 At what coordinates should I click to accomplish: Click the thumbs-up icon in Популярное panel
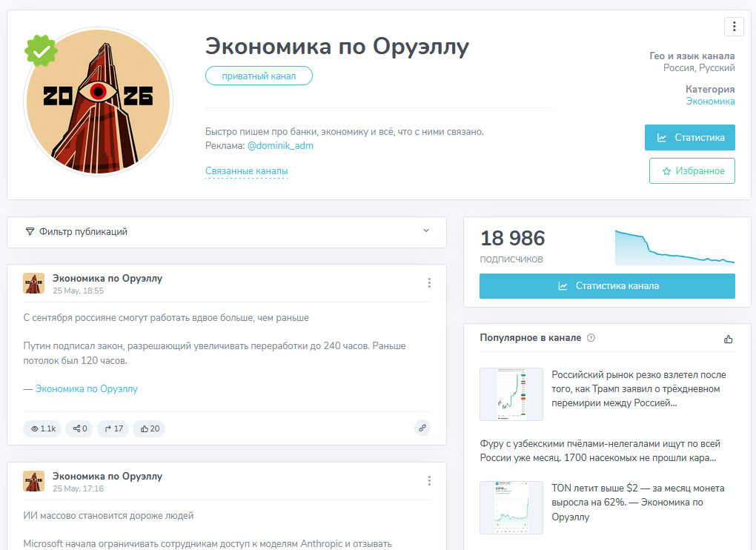click(729, 339)
